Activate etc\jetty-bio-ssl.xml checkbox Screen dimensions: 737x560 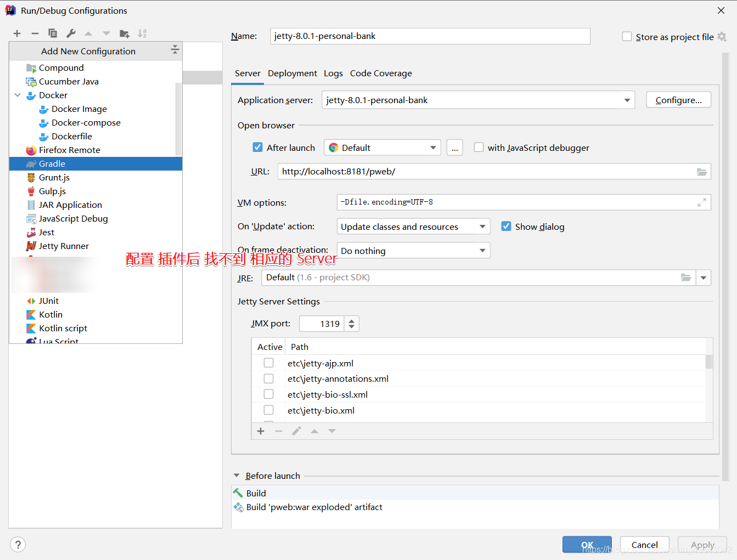(268, 394)
